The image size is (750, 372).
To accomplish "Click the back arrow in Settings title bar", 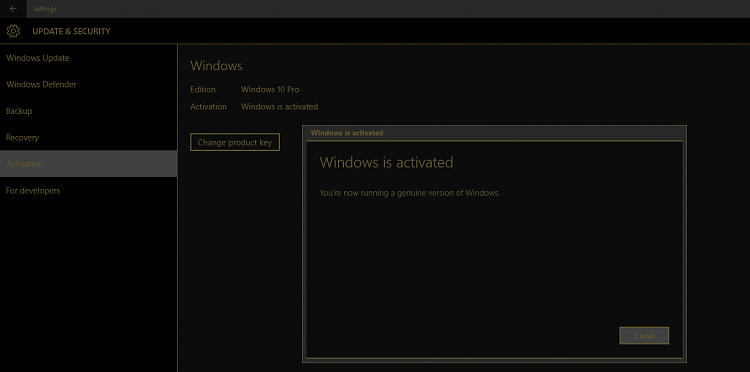I will pos(13,9).
